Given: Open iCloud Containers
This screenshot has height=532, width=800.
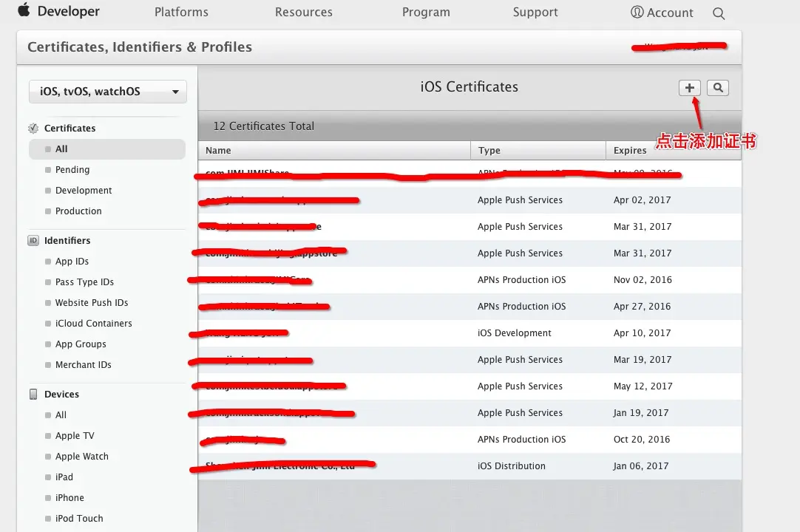Looking at the screenshot, I should (93, 324).
